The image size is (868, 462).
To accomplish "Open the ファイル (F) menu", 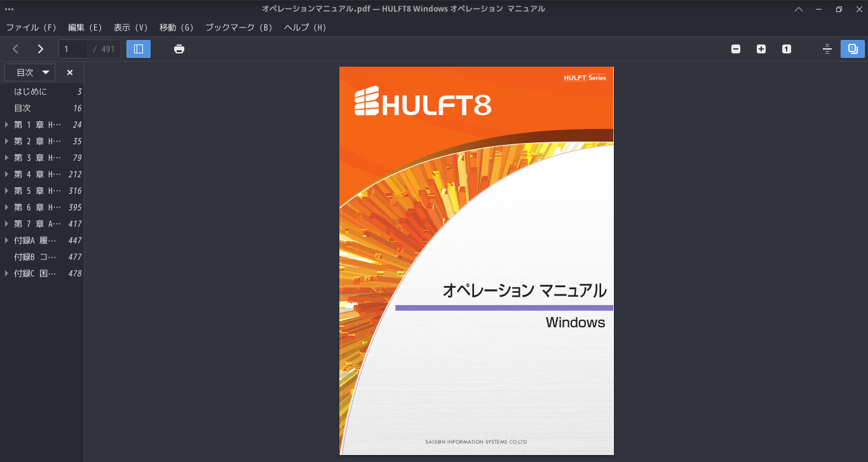I will [x=31, y=27].
